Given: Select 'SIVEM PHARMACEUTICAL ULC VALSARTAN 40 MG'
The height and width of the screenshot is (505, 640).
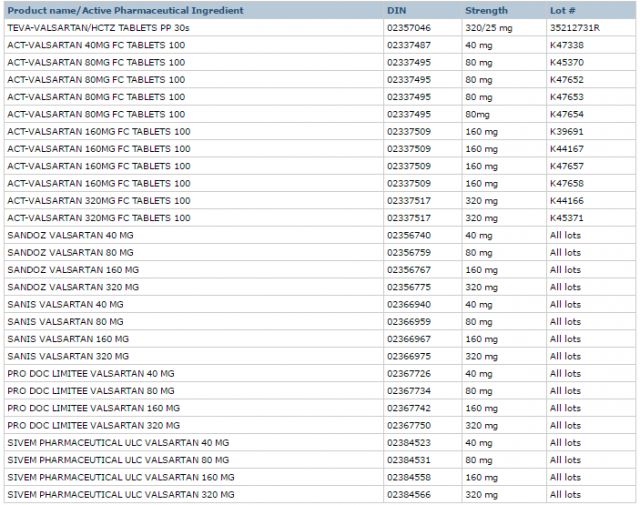Looking at the screenshot, I should click(118, 443).
